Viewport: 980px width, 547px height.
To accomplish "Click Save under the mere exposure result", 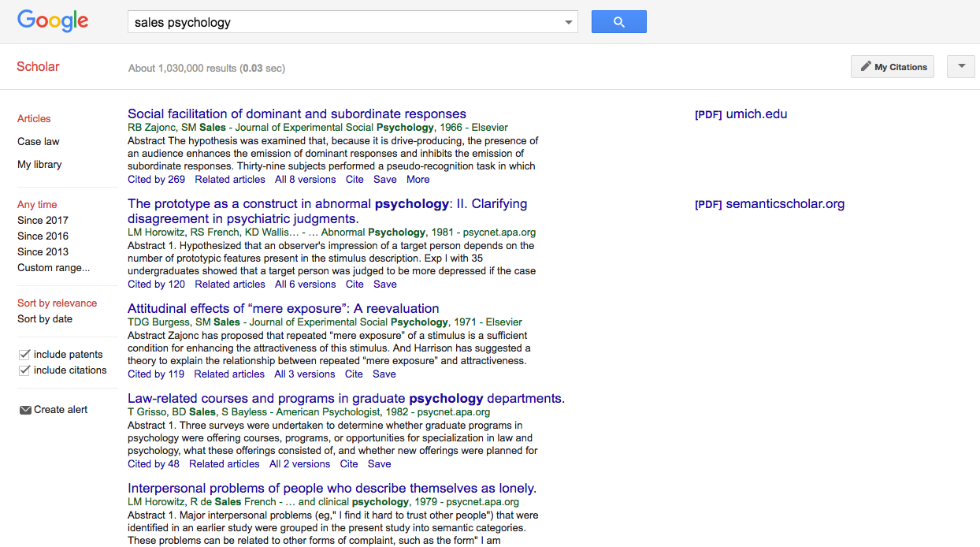I will (384, 374).
